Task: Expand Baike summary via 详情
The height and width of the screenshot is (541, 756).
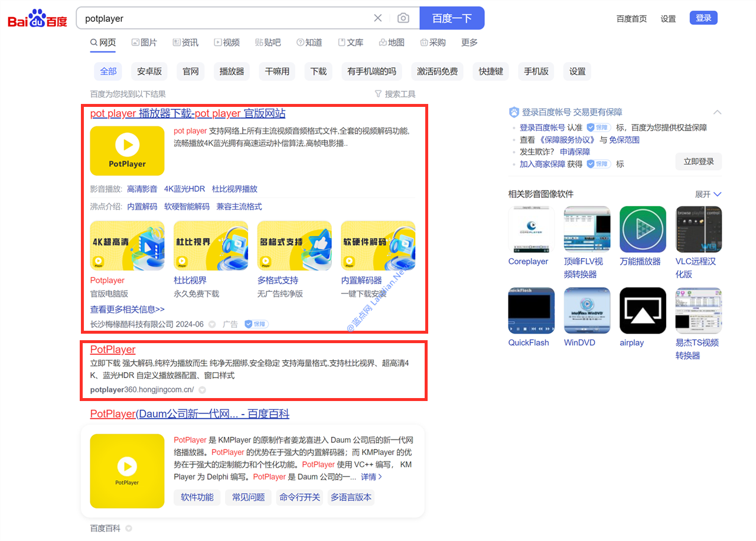Action: (372, 477)
